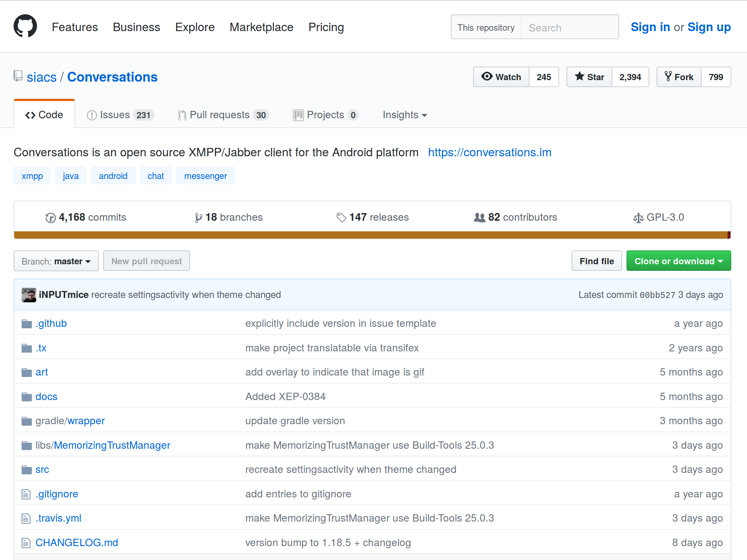This screenshot has height=560, width=747.
Task: Open the GPL-3.0 license link
Action: 659,217
